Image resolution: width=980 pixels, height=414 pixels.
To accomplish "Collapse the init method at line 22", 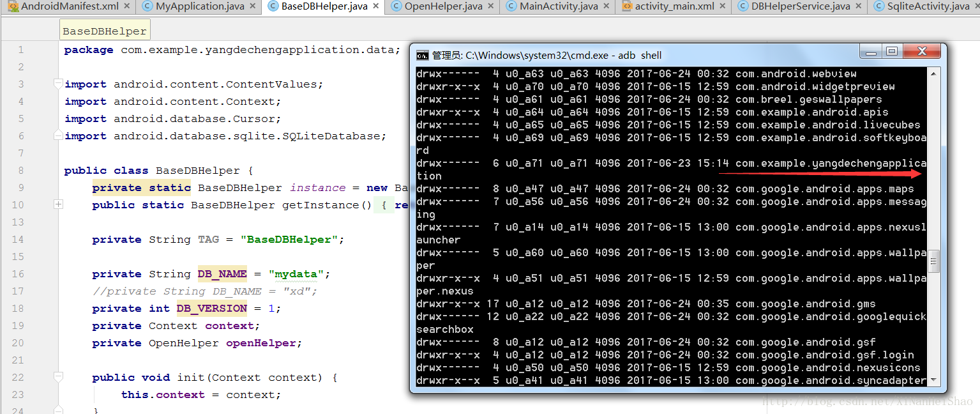I will 58,377.
